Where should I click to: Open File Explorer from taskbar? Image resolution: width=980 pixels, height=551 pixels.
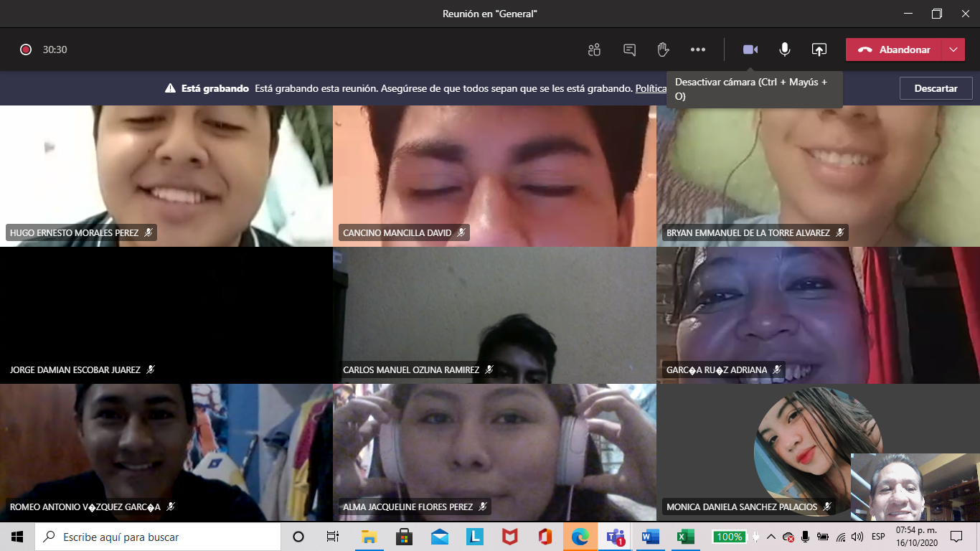coord(369,537)
